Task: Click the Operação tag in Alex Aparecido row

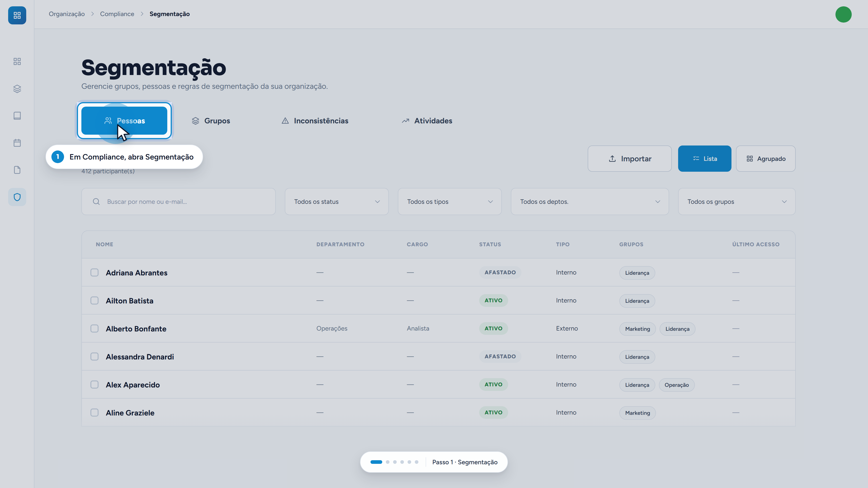Action: [677, 385]
